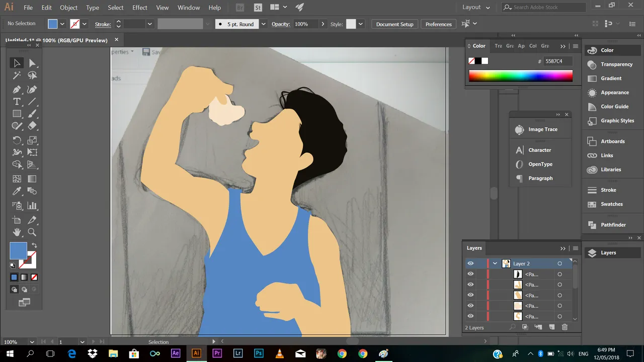The width and height of the screenshot is (644, 362).
Task: Select the Eraser tool
Action: coord(32,126)
